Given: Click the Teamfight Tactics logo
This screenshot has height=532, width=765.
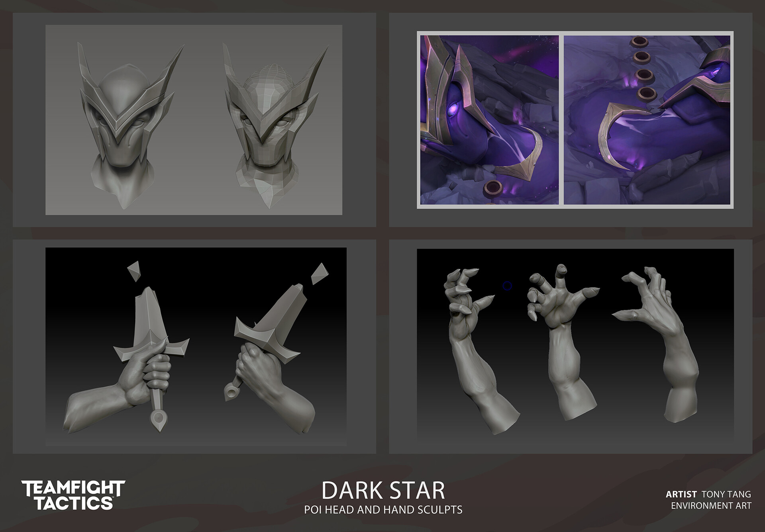Looking at the screenshot, I should (x=73, y=495).
